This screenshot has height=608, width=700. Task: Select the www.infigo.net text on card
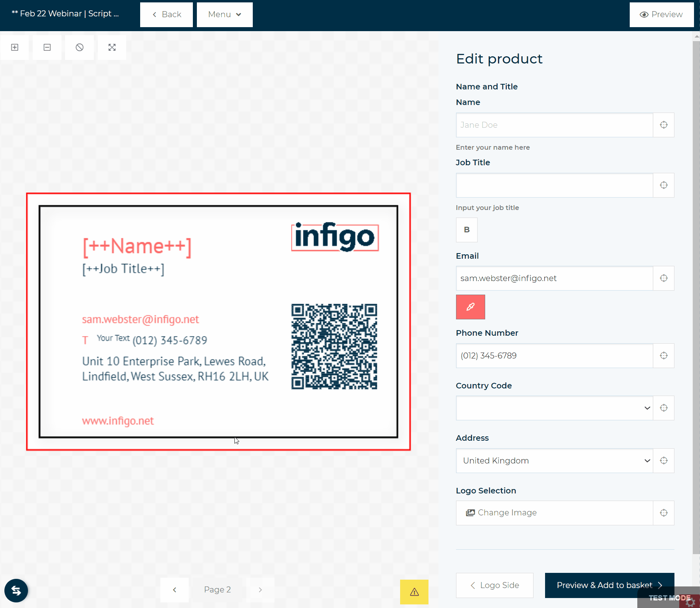[118, 421]
